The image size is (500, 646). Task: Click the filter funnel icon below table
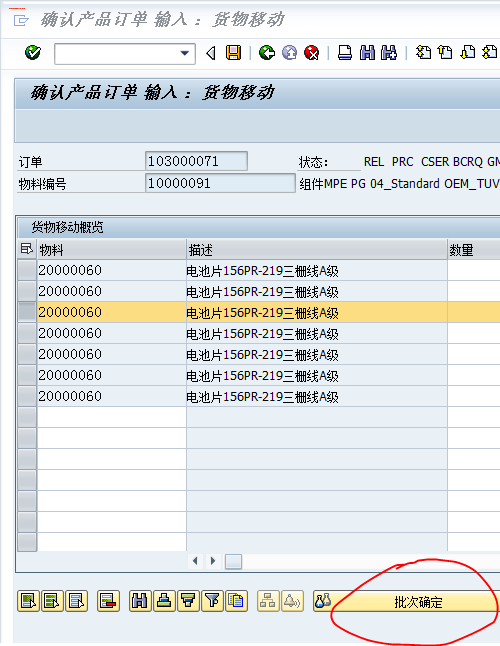[x=213, y=601]
